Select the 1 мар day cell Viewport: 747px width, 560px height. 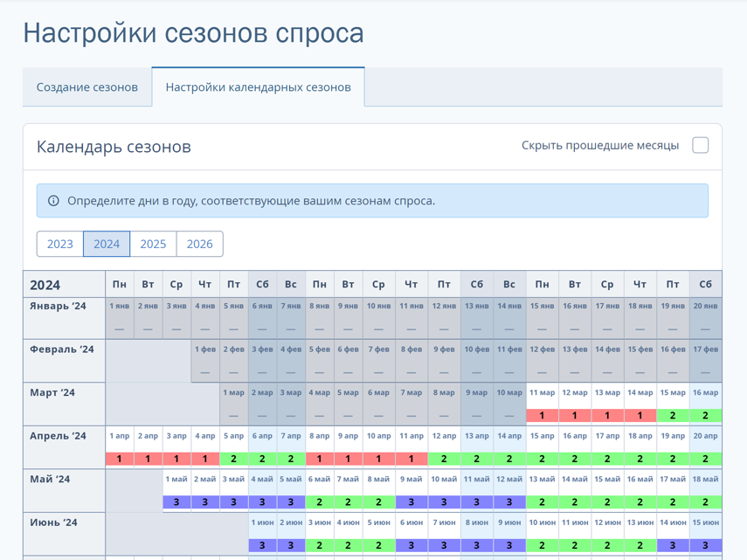234,404
